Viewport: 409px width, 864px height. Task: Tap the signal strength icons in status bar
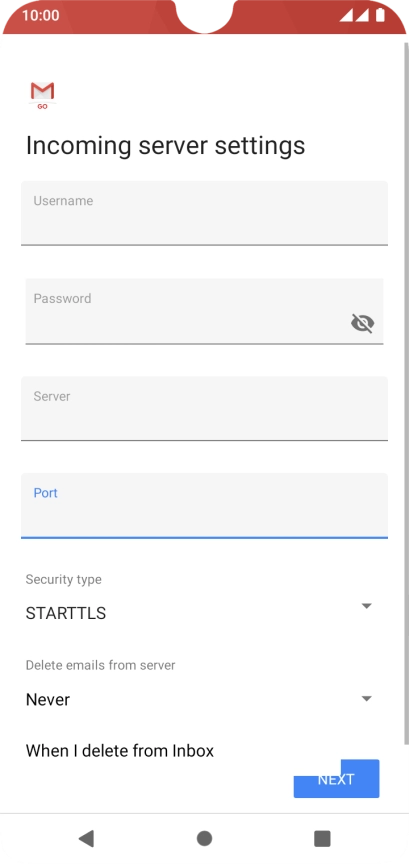pos(354,15)
